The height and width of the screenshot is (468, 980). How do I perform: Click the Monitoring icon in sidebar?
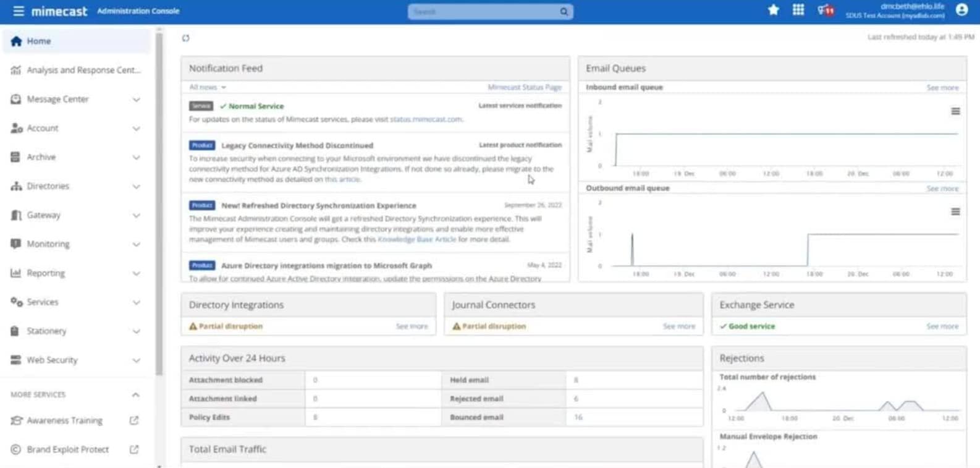15,244
